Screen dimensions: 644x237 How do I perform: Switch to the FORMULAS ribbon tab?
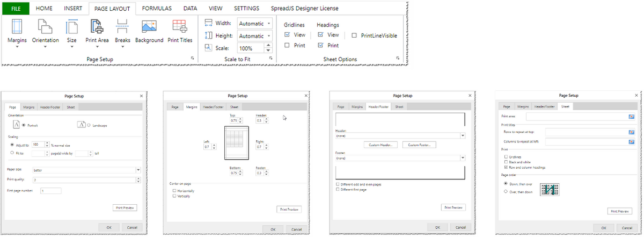157,9
